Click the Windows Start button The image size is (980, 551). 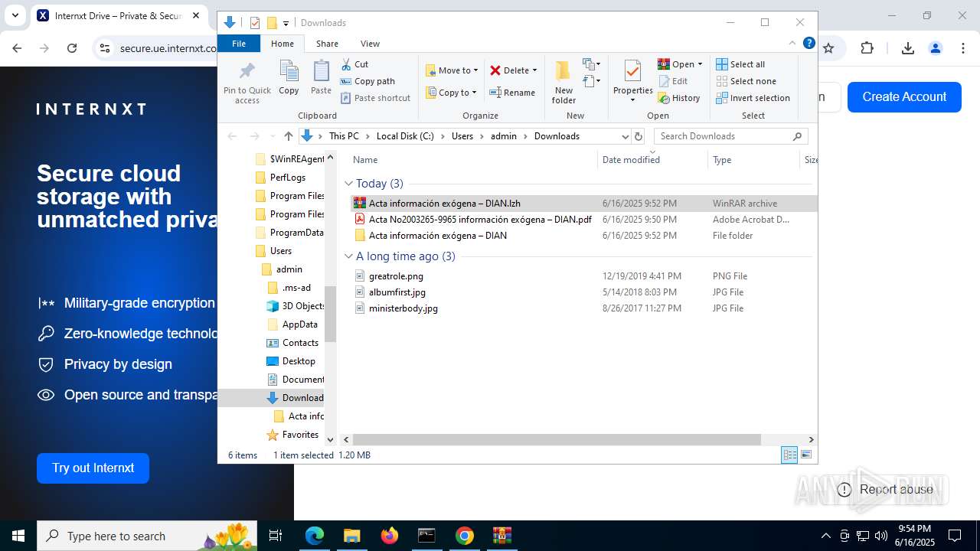[18, 536]
